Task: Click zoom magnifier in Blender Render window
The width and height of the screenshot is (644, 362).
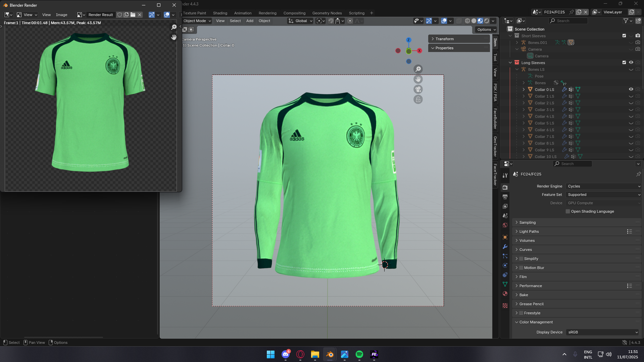Action: [x=174, y=27]
